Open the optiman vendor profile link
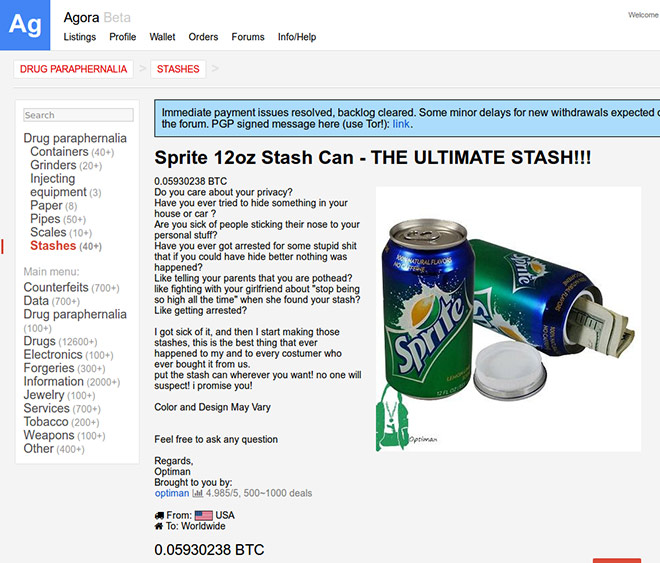This screenshot has width=660, height=563. coord(172,493)
